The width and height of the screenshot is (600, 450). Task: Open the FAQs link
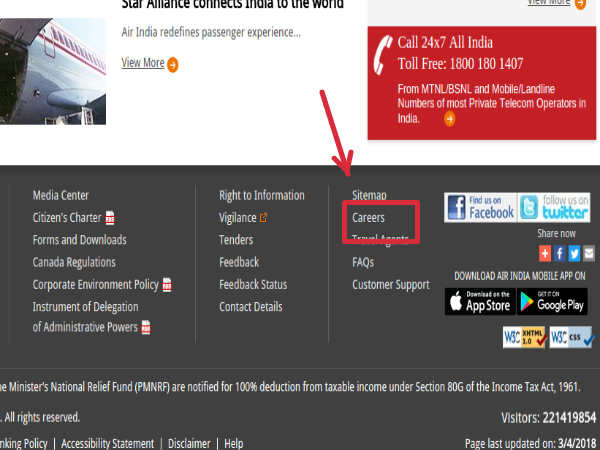pos(363,262)
